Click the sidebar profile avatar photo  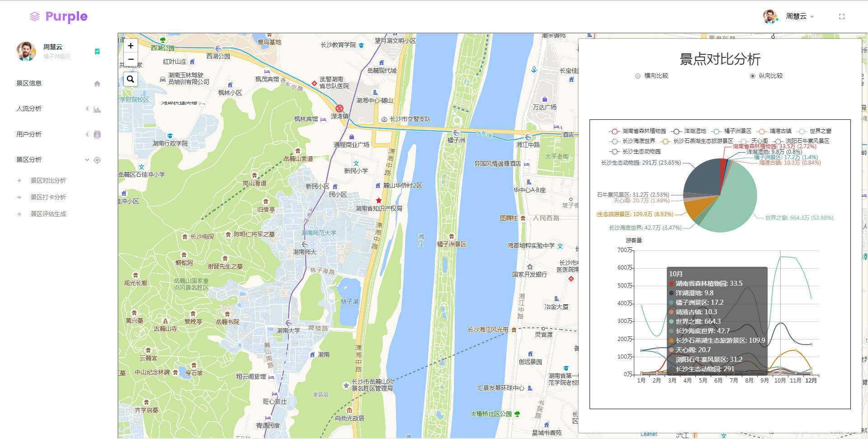26,52
